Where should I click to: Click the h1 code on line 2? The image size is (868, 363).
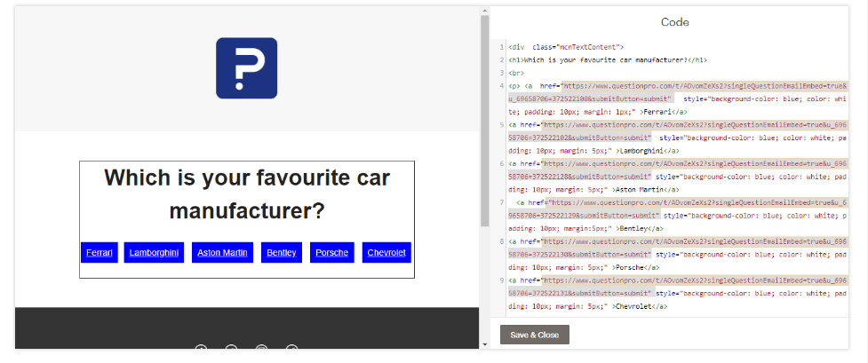click(x=608, y=59)
